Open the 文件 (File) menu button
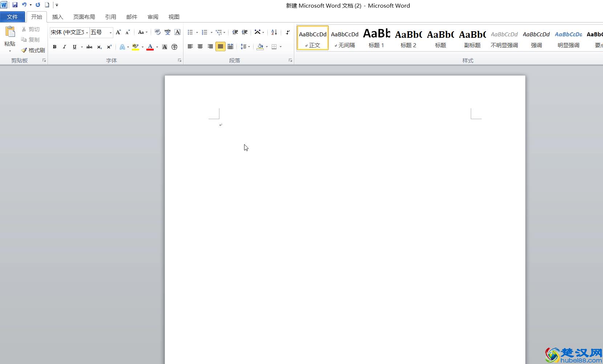 click(x=12, y=17)
